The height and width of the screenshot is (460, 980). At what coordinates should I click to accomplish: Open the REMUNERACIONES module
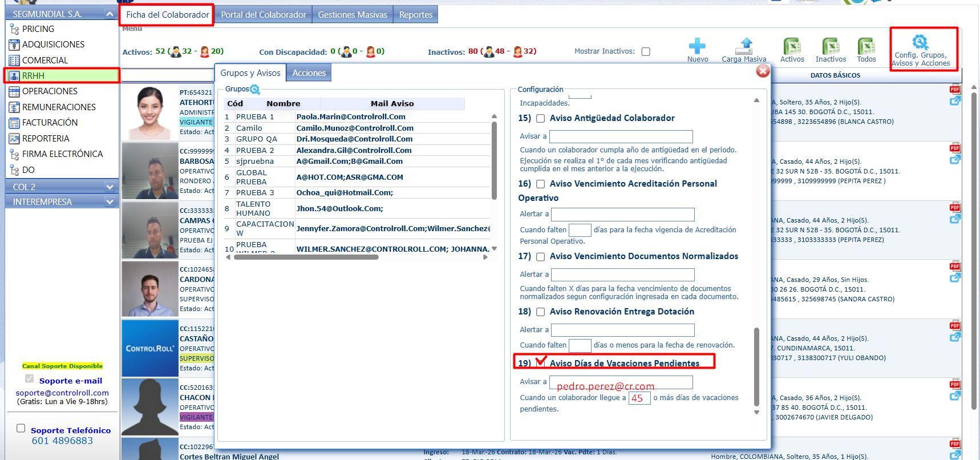point(59,107)
